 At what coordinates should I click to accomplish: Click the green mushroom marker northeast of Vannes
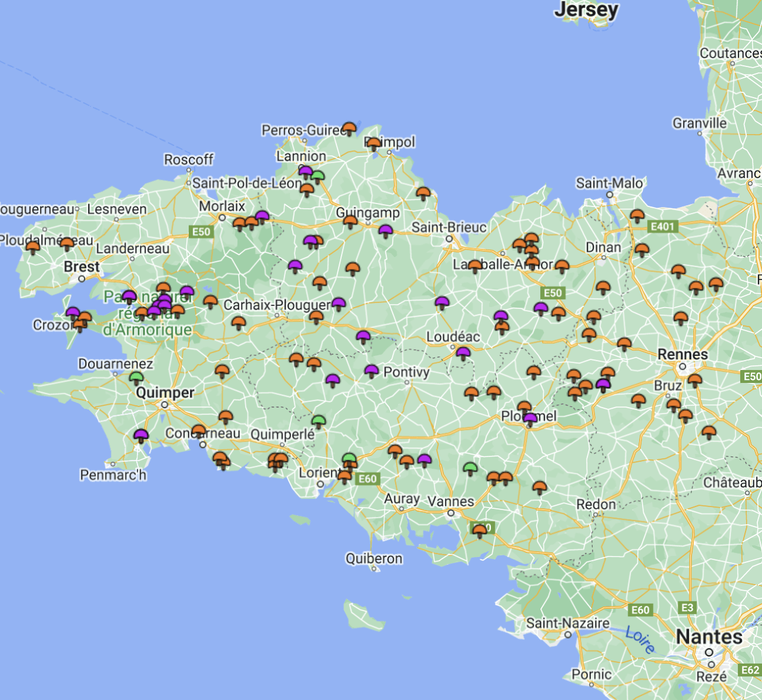[x=470, y=469]
